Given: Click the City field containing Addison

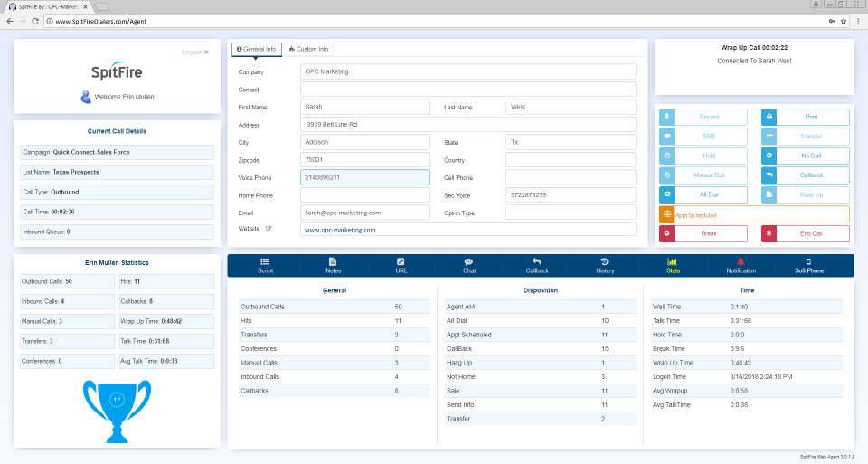Looking at the screenshot, I should pos(364,142).
